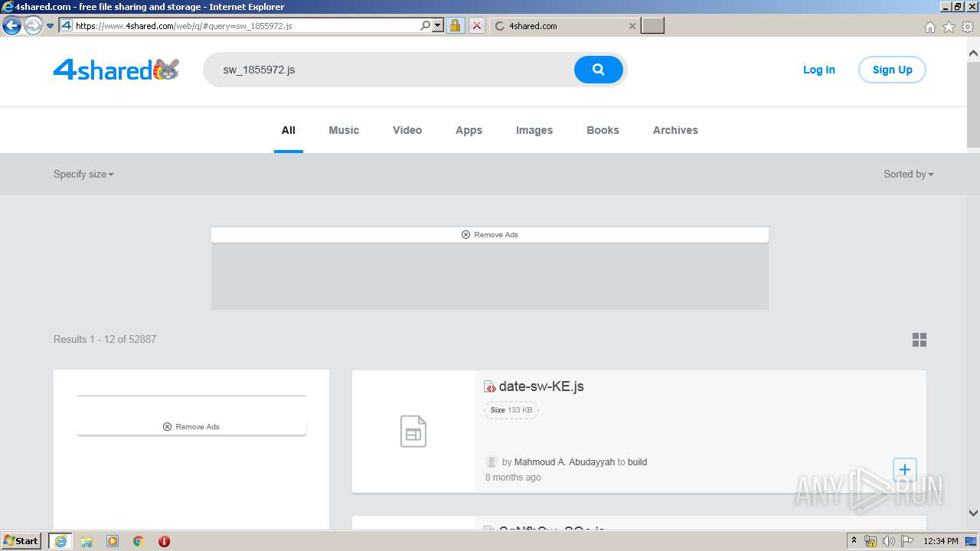Click the IE forward arrow button

click(33, 26)
